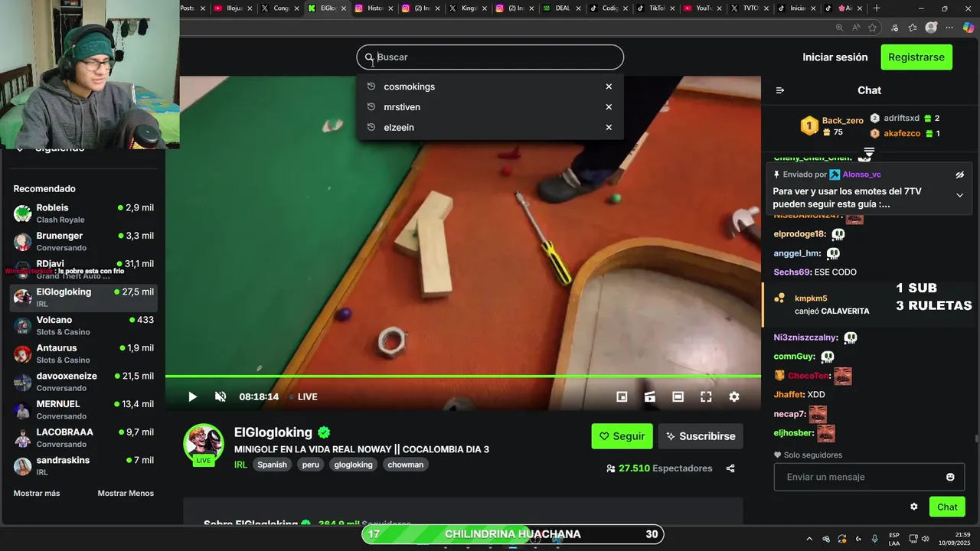The height and width of the screenshot is (551, 980).
Task: Click Suscribirse button
Action: click(701, 436)
